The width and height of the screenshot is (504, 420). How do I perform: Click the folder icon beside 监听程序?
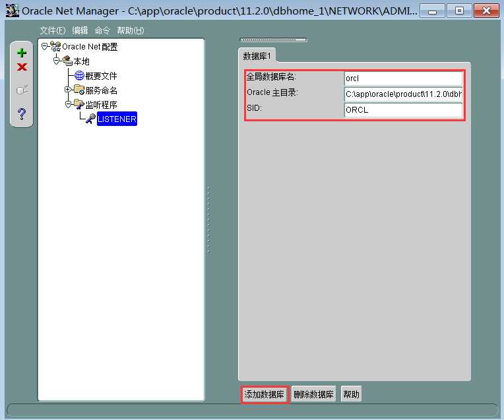[79, 104]
